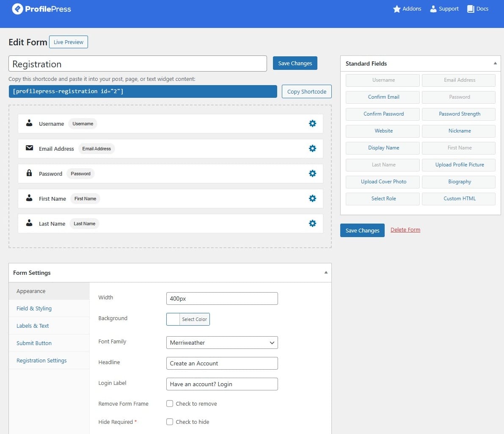Viewport: 504px width, 434px height.
Task: Click the disabled Email Address standard field button
Action: [459, 80]
